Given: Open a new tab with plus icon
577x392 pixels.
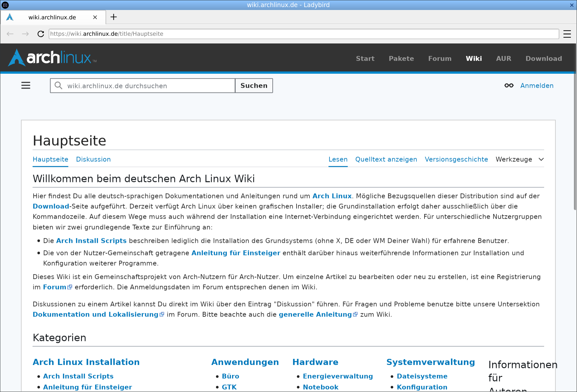Looking at the screenshot, I should (x=113, y=17).
